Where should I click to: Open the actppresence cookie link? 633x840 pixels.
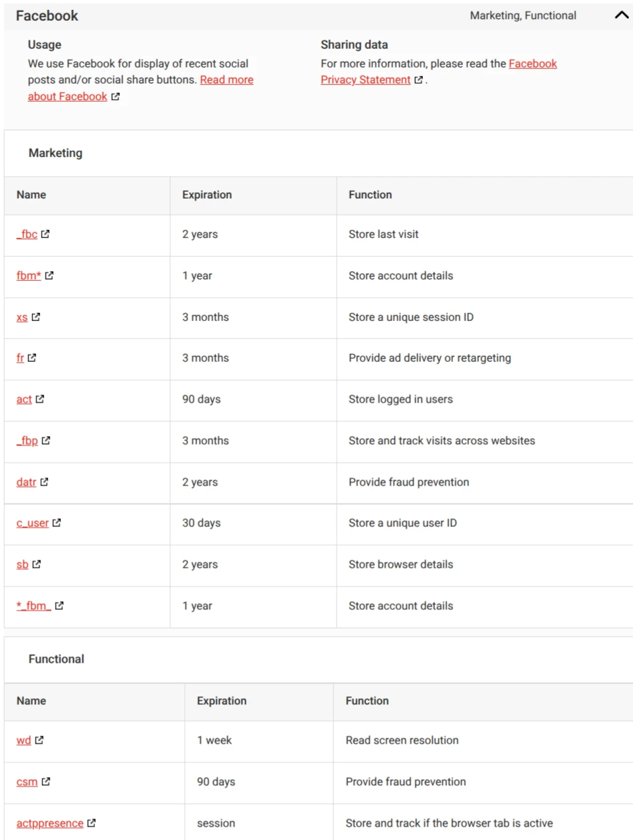click(x=50, y=823)
